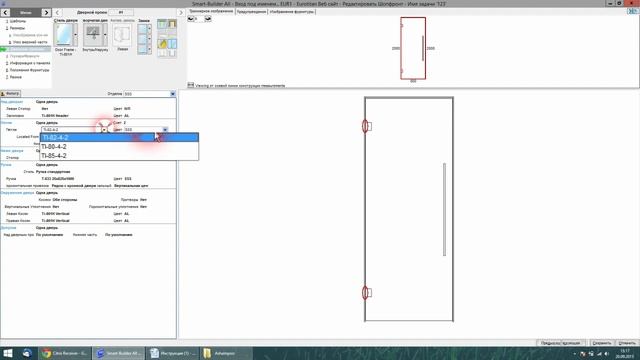
Task: Click the Обе стороны jamb value
Action: click(x=65, y=200)
